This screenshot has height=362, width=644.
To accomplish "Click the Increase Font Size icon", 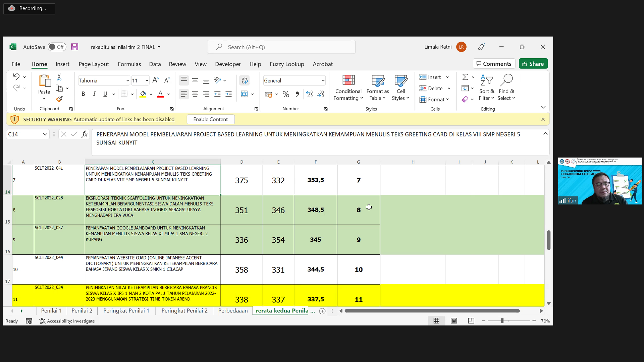I will point(155,80).
